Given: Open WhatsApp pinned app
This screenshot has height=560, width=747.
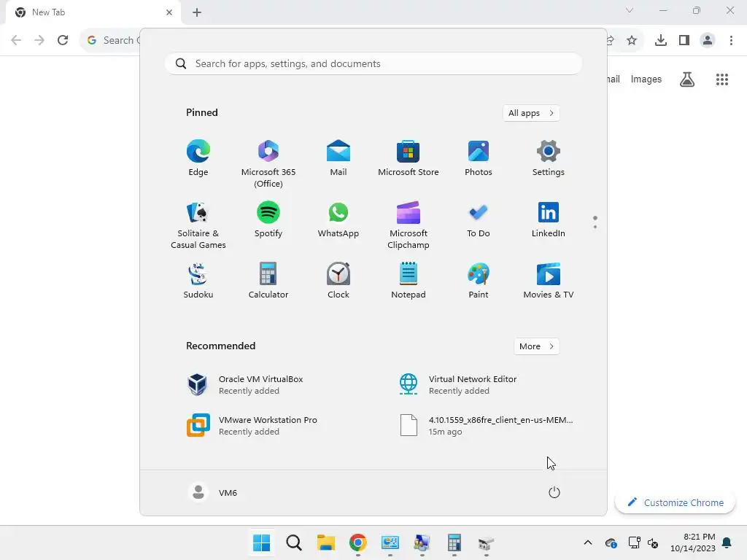Looking at the screenshot, I should click(x=338, y=219).
